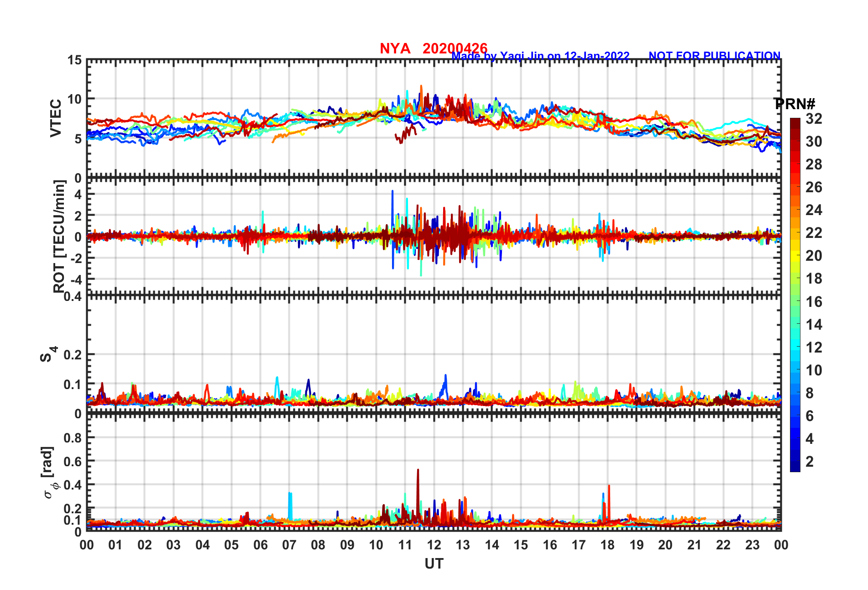Click the x-axis tick label 06
Image resolution: width=868 pixels, height=590 pixels.
click(261, 545)
